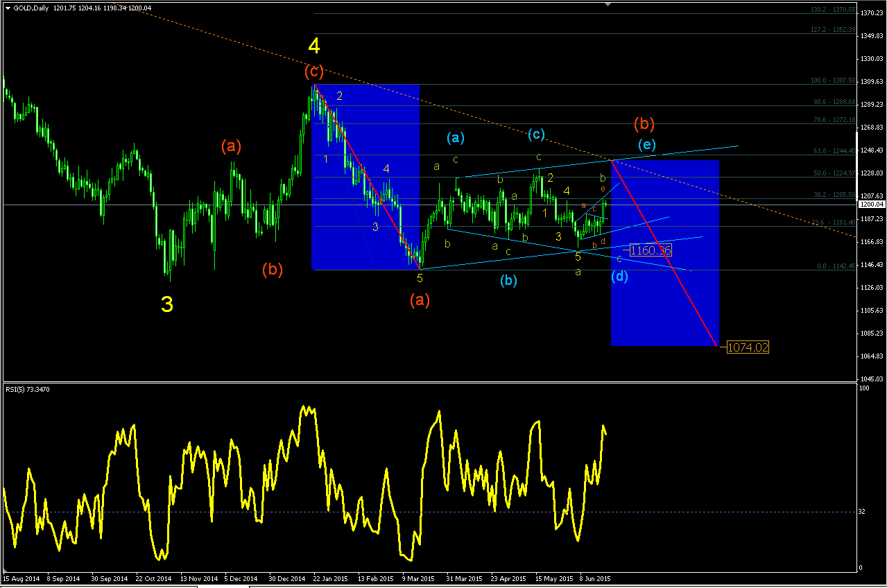
Task: Open the GOLD,Daily chart title dropdown arrow
Action: point(8,8)
